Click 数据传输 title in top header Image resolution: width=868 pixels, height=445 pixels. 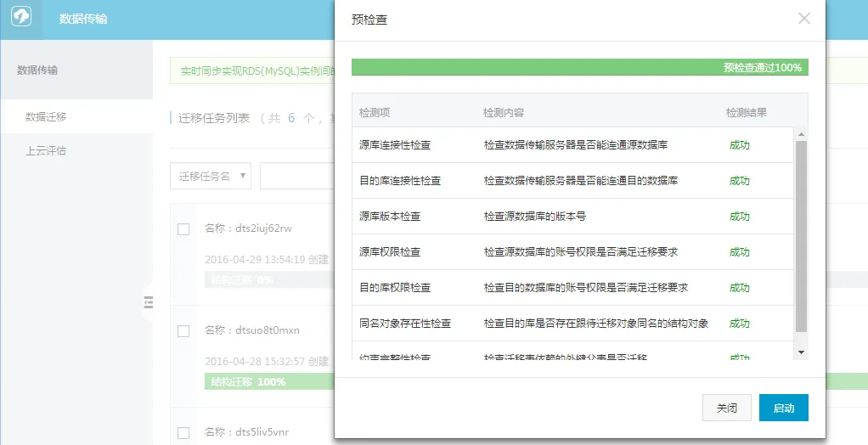click(x=83, y=19)
